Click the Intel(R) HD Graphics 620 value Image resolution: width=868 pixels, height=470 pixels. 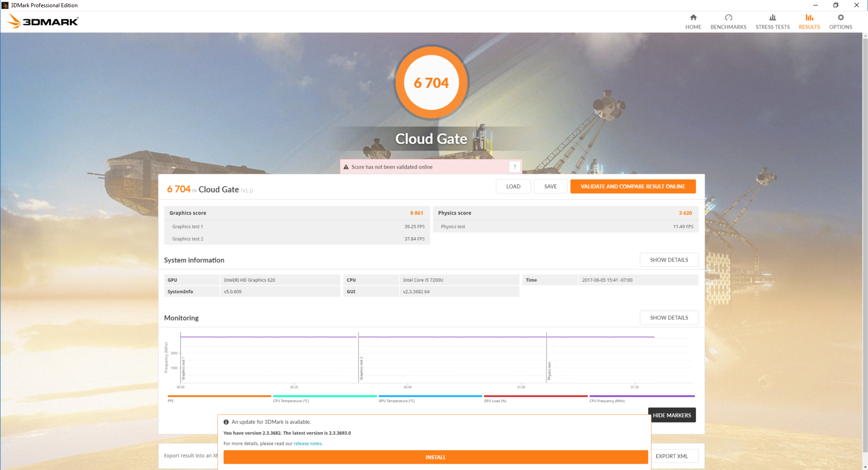click(x=250, y=280)
